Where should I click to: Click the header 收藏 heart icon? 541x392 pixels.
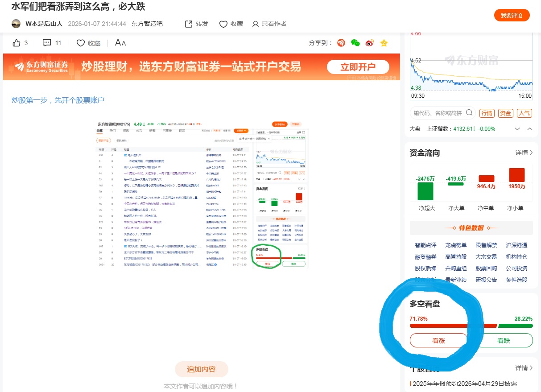[223, 24]
